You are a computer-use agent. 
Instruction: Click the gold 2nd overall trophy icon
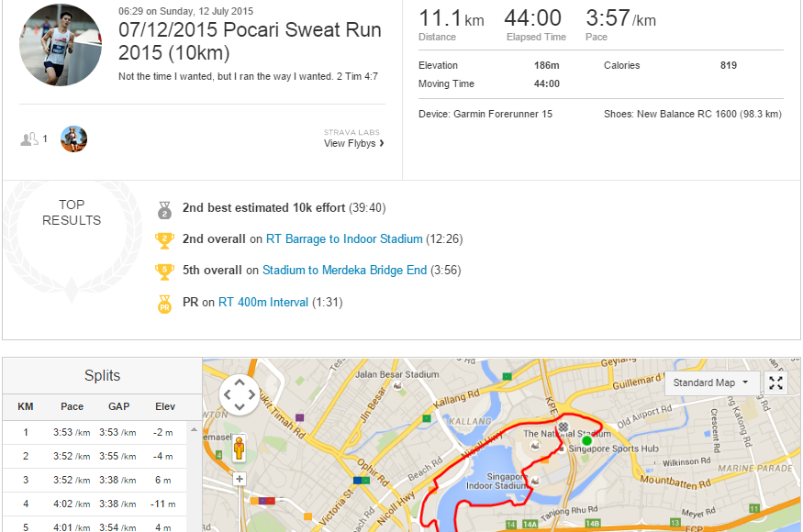click(x=164, y=240)
